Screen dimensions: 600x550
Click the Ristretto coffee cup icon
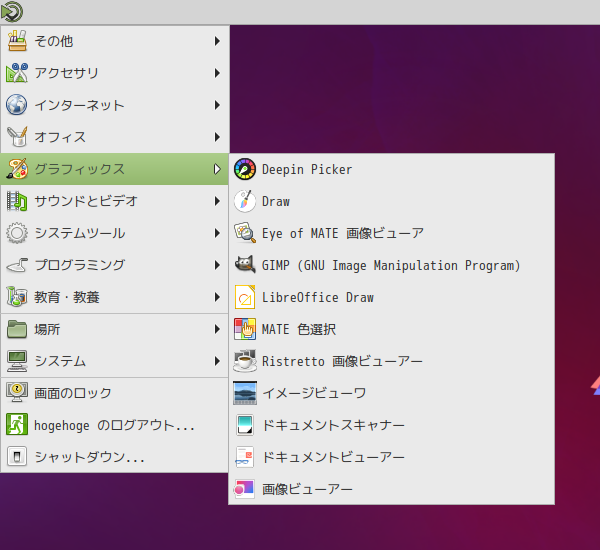pyautogui.click(x=245, y=361)
